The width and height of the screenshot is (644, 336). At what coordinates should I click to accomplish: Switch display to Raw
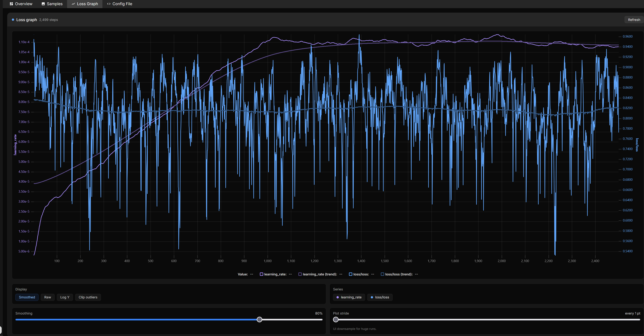[x=47, y=297]
